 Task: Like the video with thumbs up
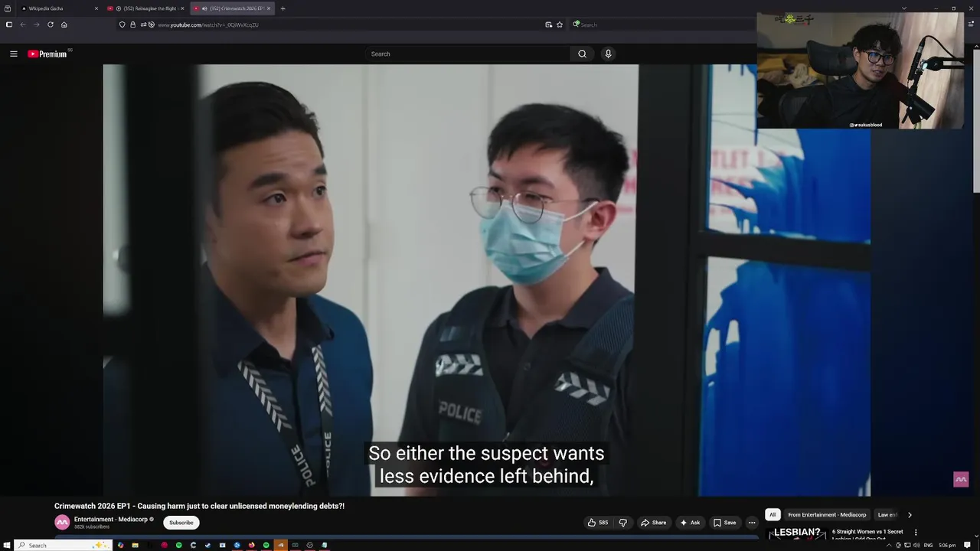coord(597,523)
